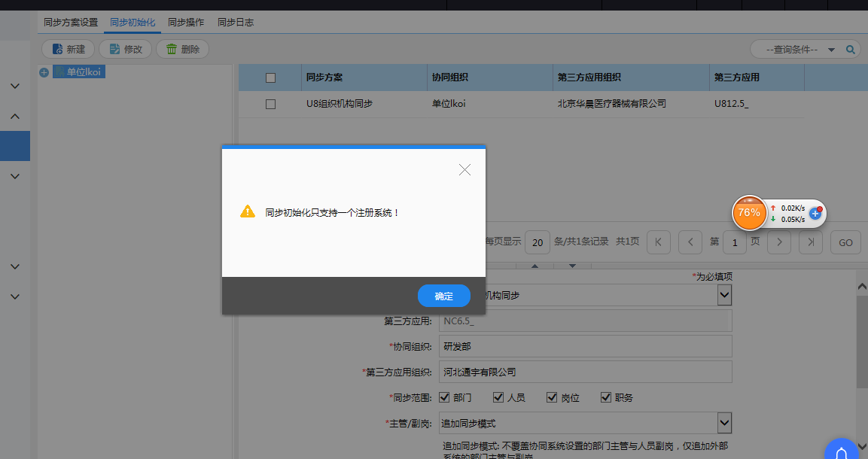868x459 pixels.
Task: Close the warning dialog with X
Action: point(464,170)
